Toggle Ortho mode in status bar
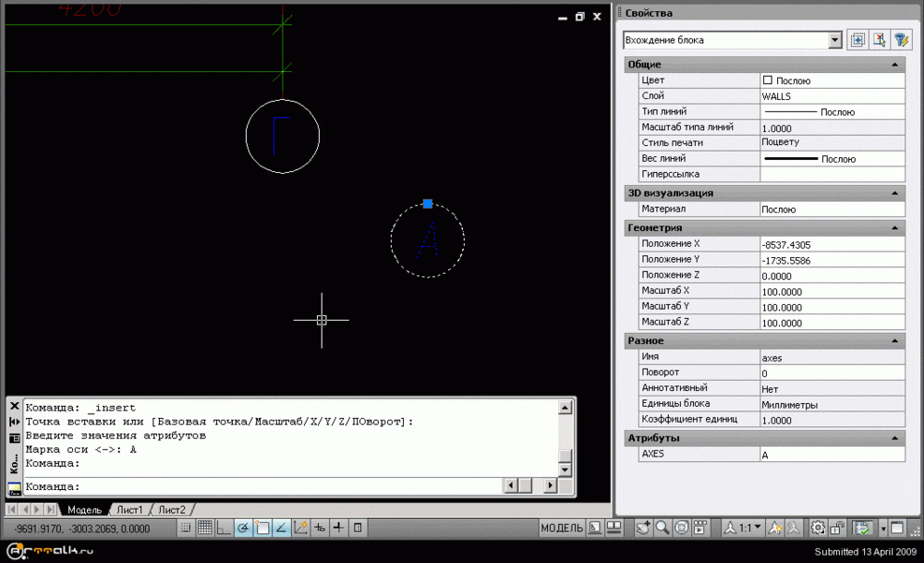The height and width of the screenshot is (563, 924). pyautogui.click(x=224, y=528)
